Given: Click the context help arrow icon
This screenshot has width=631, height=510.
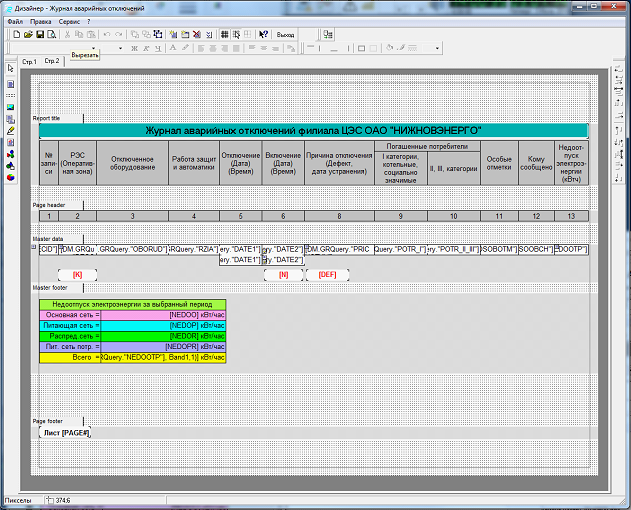Looking at the screenshot, I should [x=263, y=34].
